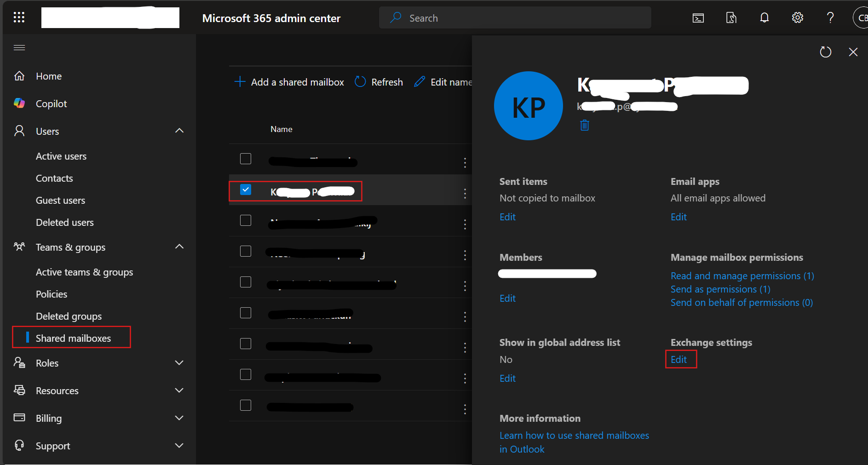Go to Guest users

click(60, 201)
